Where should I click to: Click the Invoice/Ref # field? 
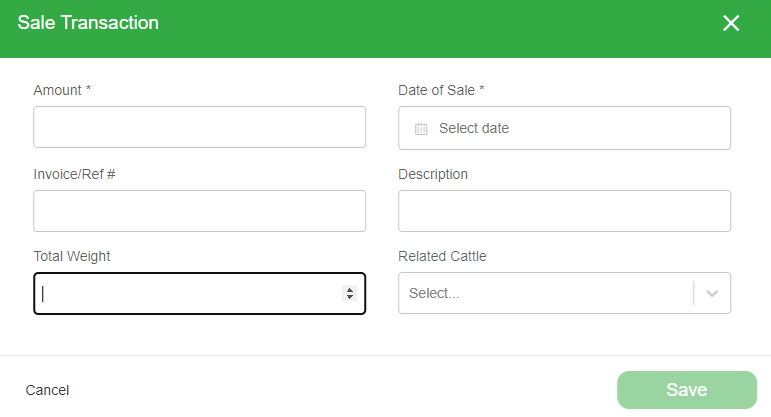[200, 211]
